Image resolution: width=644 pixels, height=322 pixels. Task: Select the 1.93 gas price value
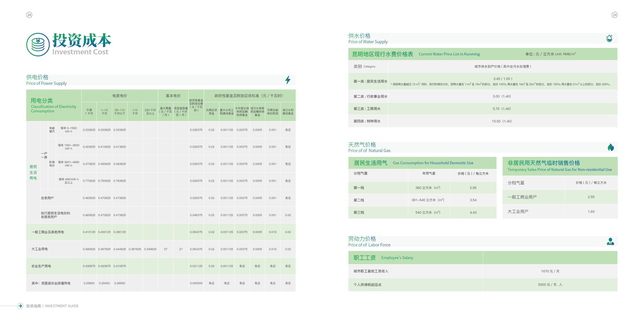[591, 211]
